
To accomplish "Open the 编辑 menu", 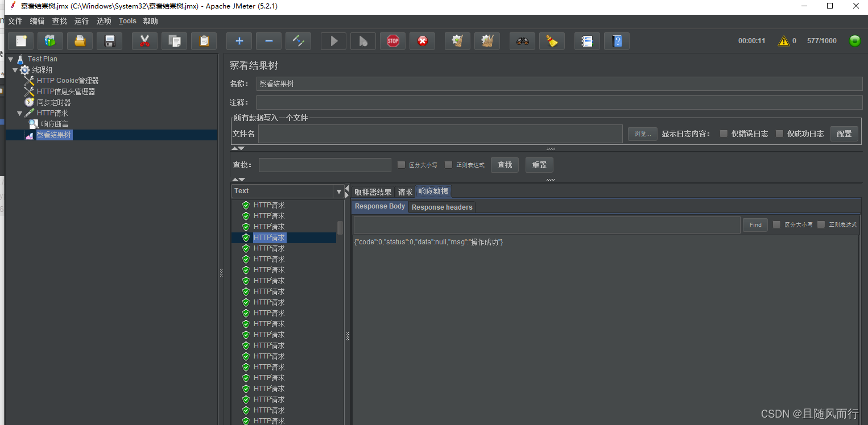I will pos(37,21).
